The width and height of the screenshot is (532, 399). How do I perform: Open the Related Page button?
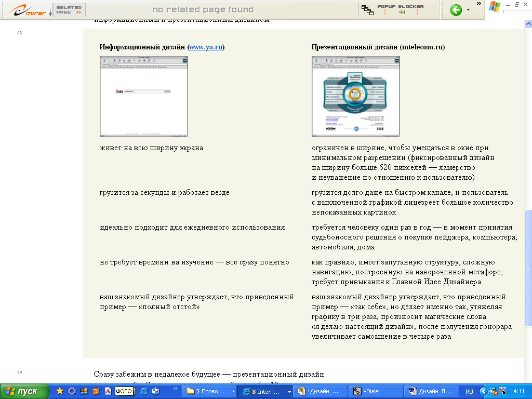pyautogui.click(x=69, y=10)
